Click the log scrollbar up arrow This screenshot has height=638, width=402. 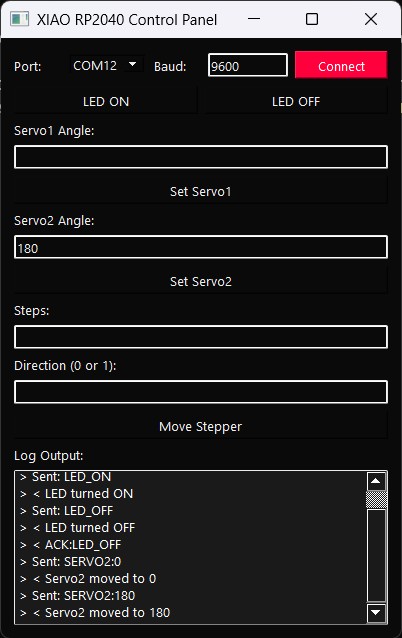376,481
